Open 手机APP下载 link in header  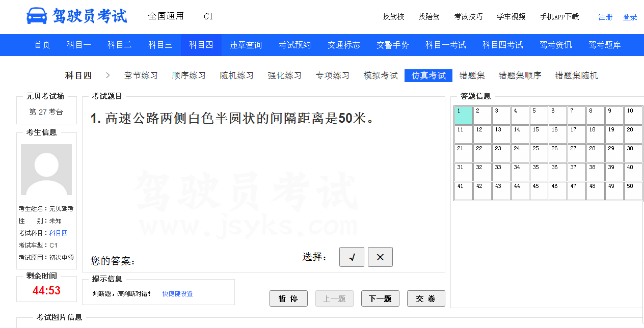pyautogui.click(x=559, y=17)
